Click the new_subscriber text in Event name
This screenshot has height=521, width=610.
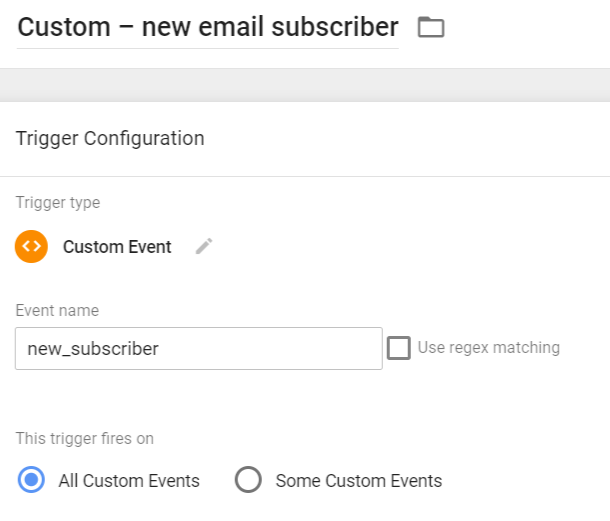pos(93,349)
